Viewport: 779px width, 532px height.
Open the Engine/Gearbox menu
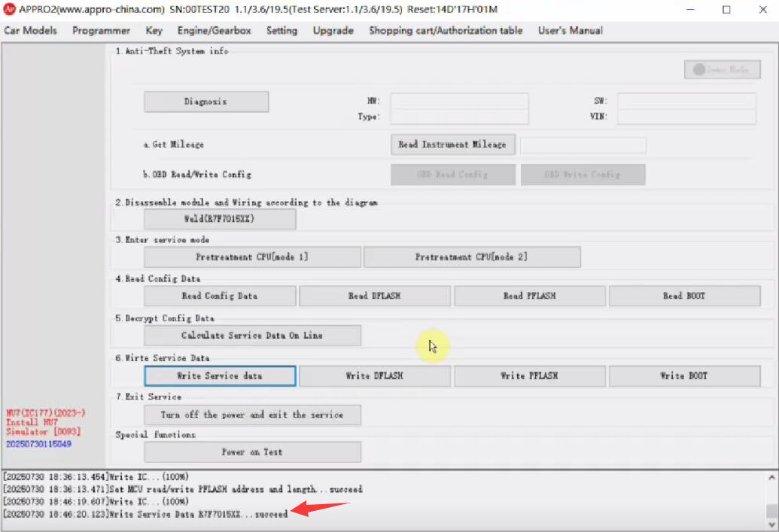pos(214,30)
